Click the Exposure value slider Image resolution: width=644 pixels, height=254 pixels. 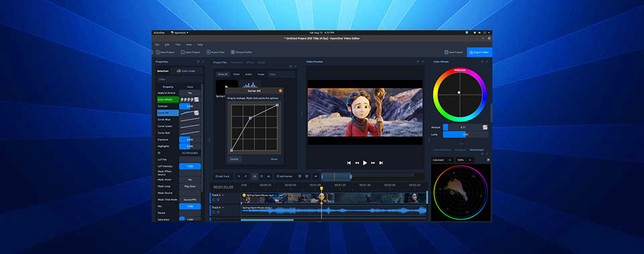[x=190, y=140]
